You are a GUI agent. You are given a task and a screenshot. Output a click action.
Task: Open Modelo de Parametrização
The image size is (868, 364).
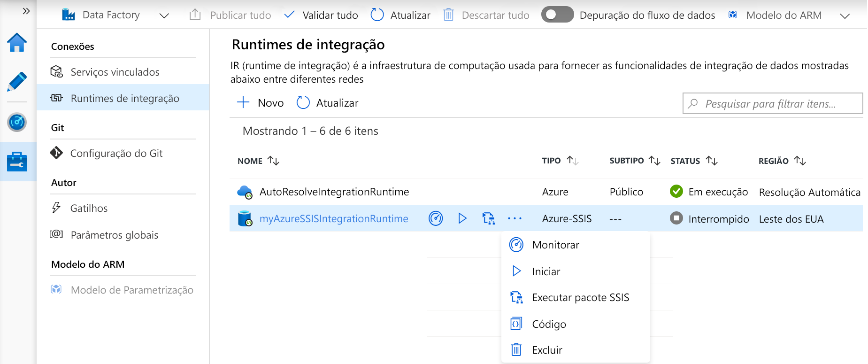coord(123,290)
